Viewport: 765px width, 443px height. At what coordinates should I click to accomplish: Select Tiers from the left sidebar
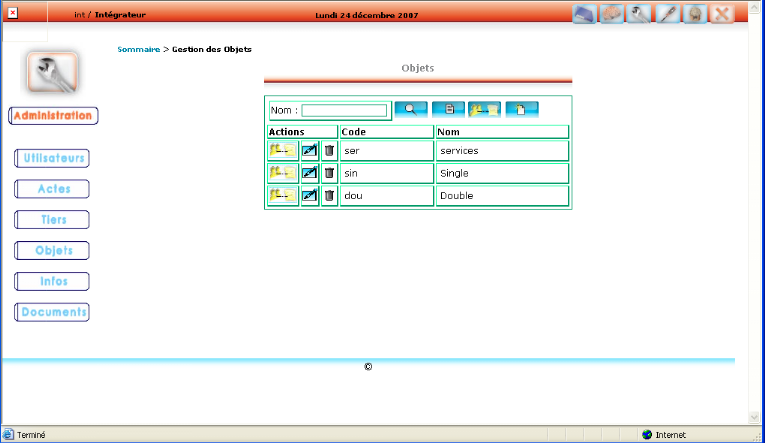pyautogui.click(x=53, y=220)
